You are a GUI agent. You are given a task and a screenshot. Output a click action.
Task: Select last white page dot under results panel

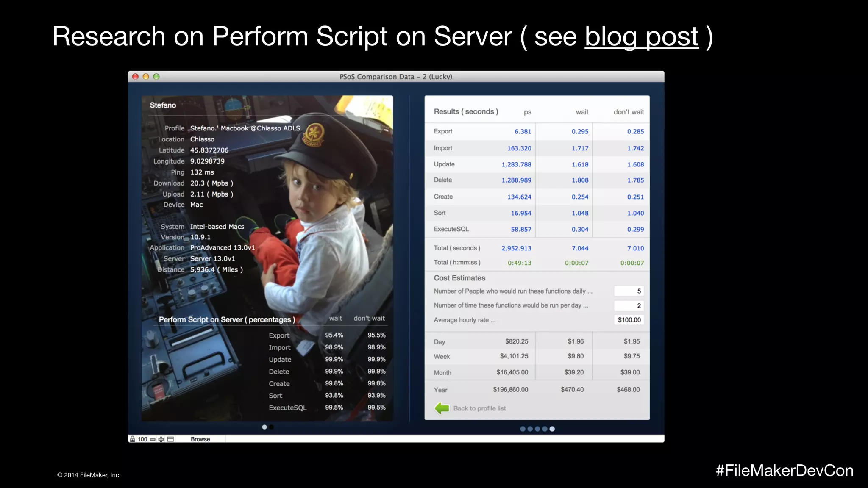pos(552,429)
